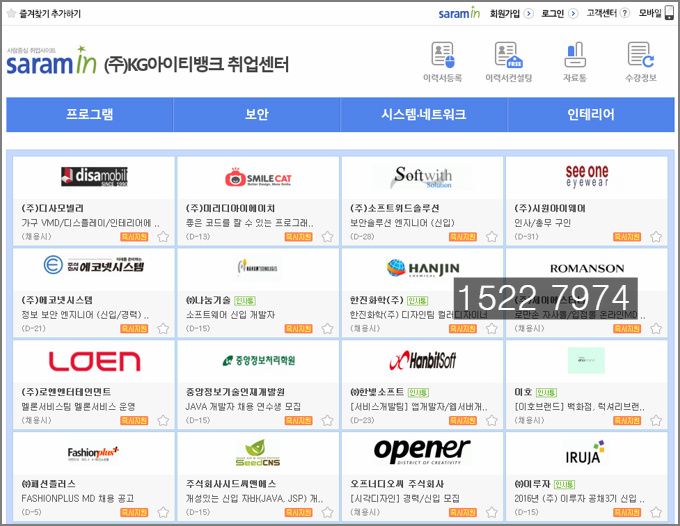The image size is (680, 526).
Task: Click the 인사통 badge next to 나눔기술
Action: pyautogui.click(x=245, y=301)
